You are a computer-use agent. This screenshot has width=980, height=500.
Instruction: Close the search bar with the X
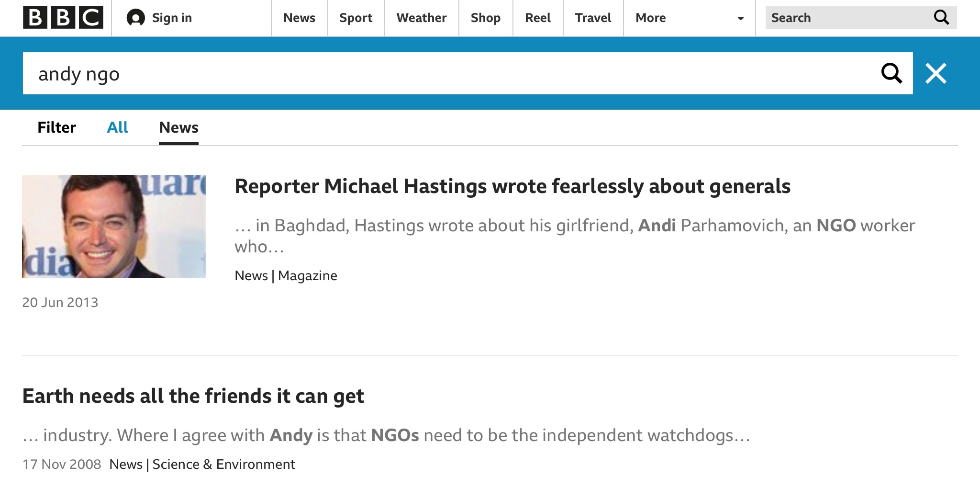[x=935, y=73]
